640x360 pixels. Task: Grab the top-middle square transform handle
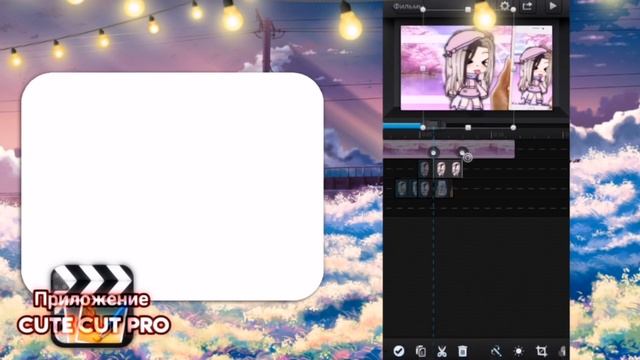click(468, 9)
